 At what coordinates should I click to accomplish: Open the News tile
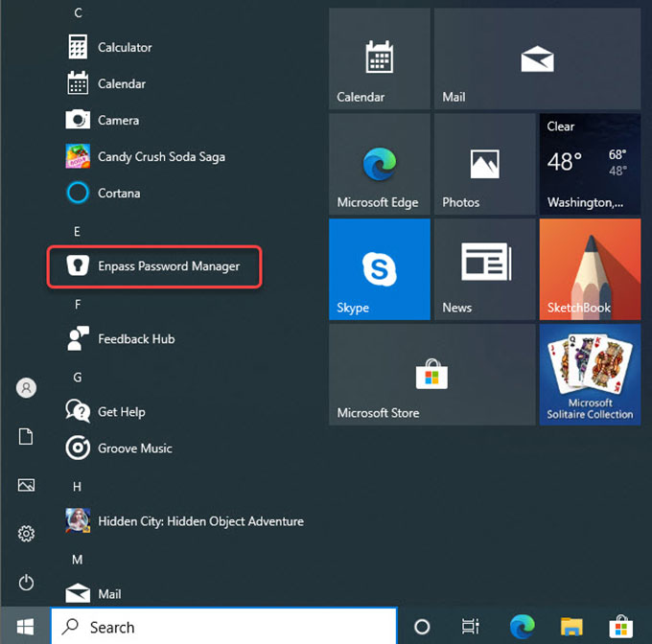485,269
